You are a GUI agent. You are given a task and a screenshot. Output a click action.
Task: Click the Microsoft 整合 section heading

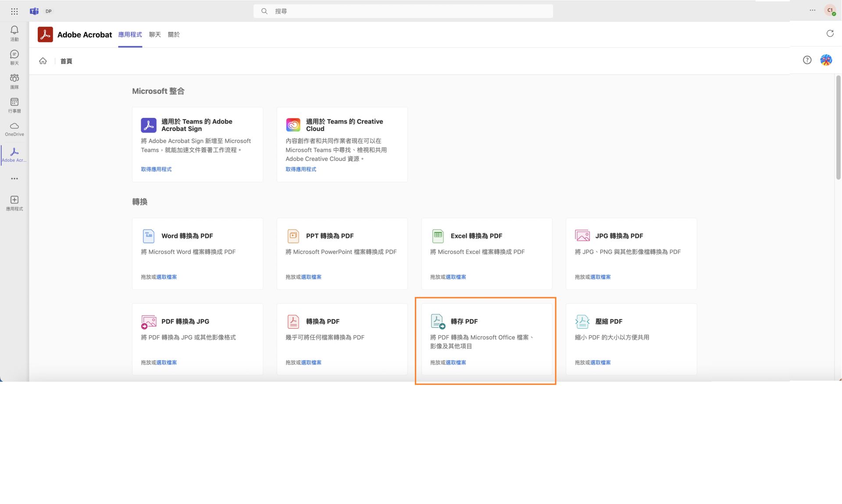[x=158, y=91]
